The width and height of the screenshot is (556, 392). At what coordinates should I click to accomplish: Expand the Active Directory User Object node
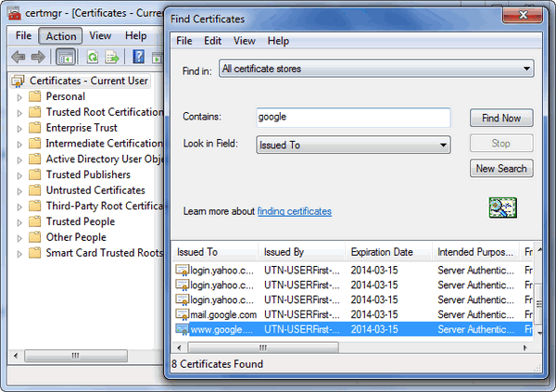coord(19,159)
